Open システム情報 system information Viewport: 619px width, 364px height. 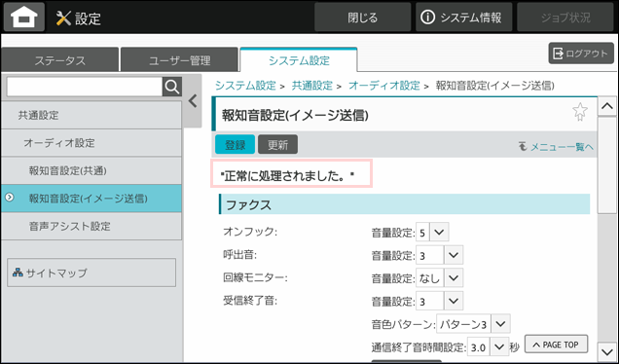(464, 18)
